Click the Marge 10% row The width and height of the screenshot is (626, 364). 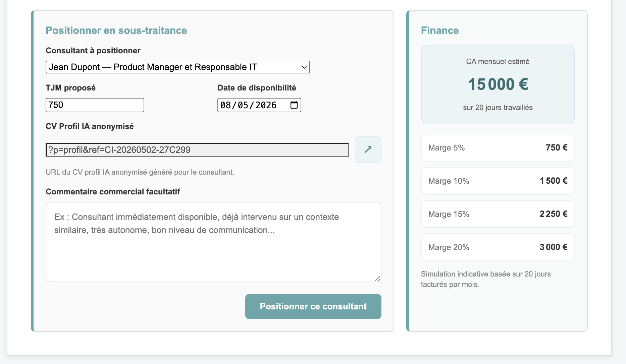tap(498, 181)
